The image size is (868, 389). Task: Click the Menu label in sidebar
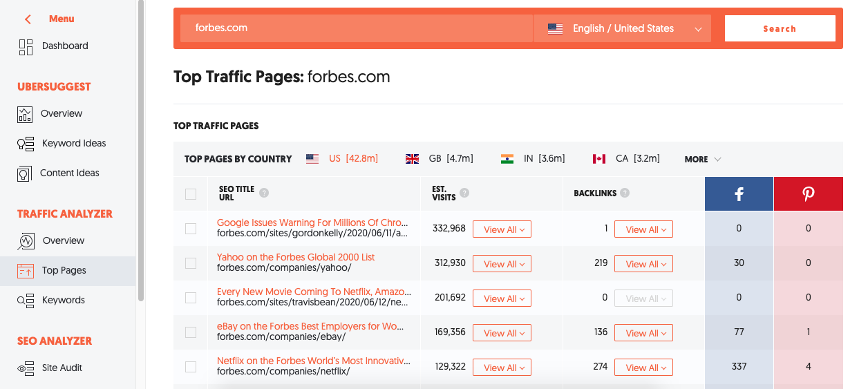(62, 19)
